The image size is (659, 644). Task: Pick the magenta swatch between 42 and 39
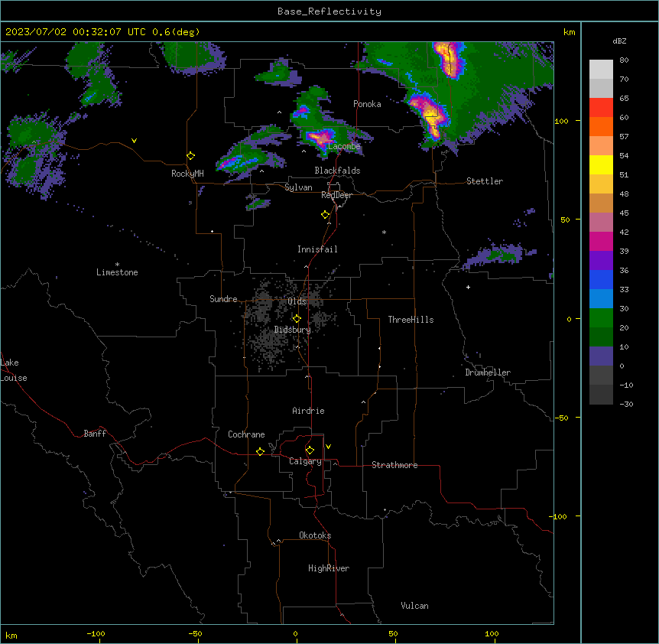[x=601, y=241]
